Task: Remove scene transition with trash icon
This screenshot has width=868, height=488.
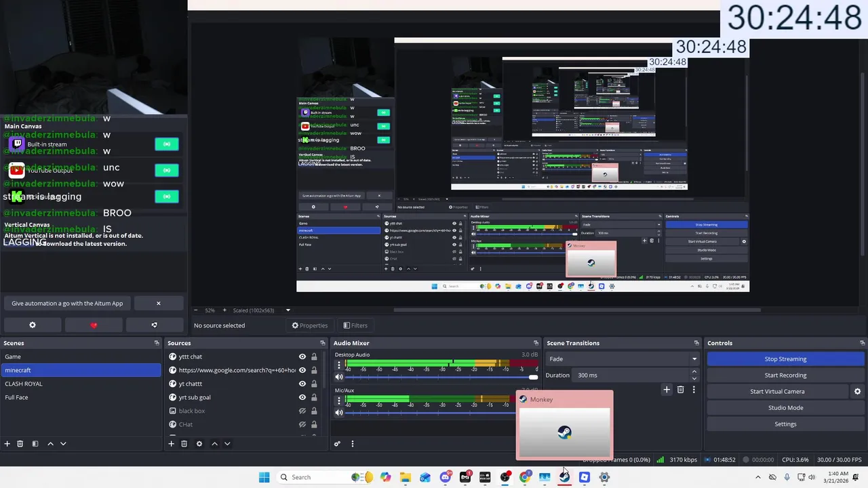Action: pyautogui.click(x=680, y=389)
